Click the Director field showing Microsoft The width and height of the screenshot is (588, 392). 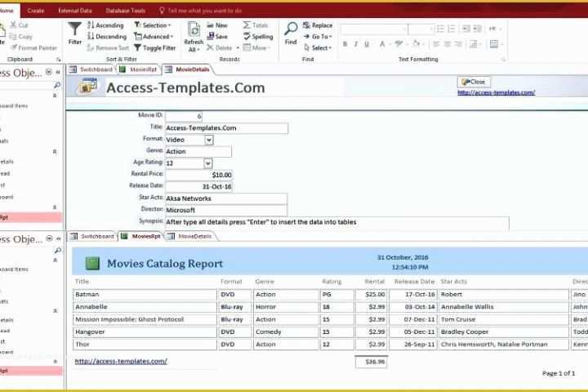tap(226, 210)
